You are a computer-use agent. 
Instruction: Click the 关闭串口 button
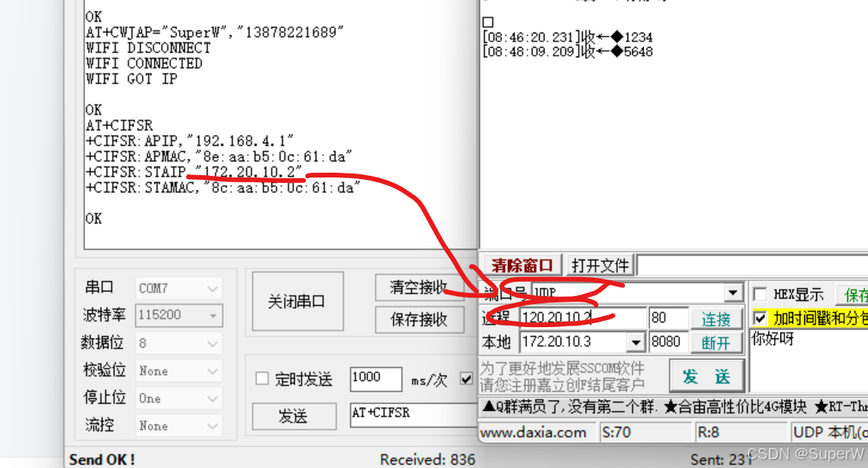(x=297, y=301)
